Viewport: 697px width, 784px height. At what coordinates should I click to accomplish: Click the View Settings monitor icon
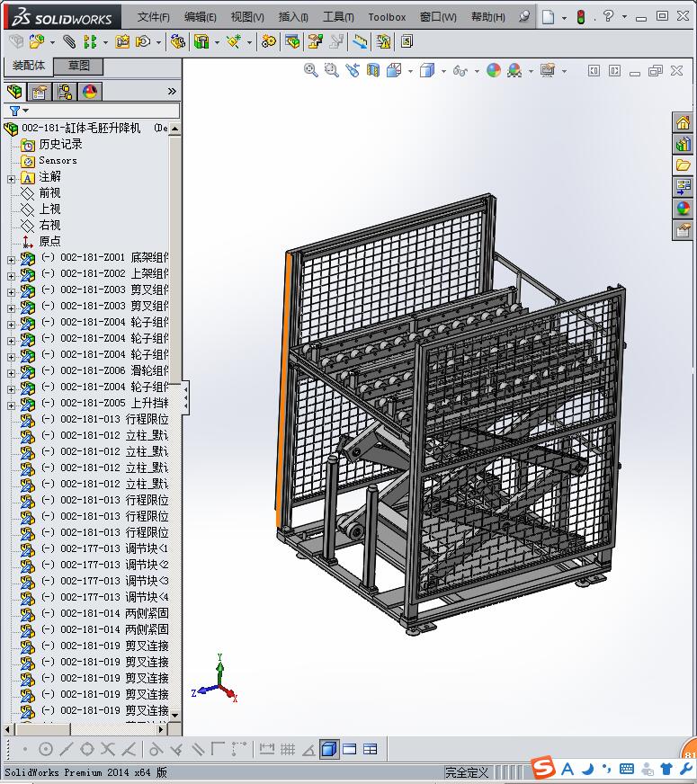point(548,70)
